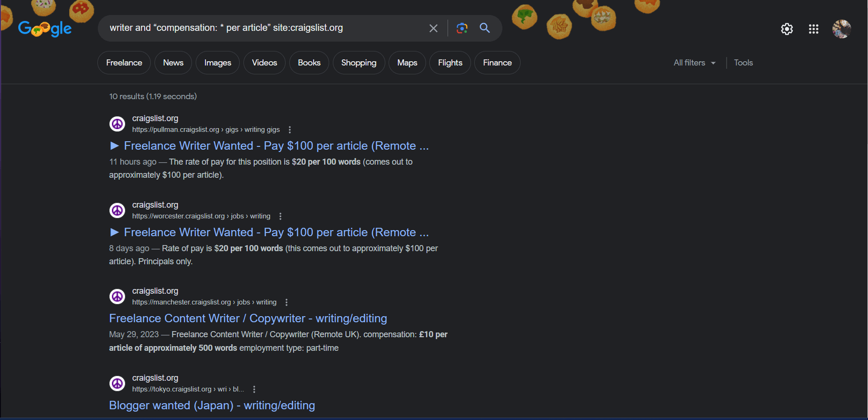Open the Blogger wanted (Japan) result link
The image size is (868, 420).
click(212, 406)
